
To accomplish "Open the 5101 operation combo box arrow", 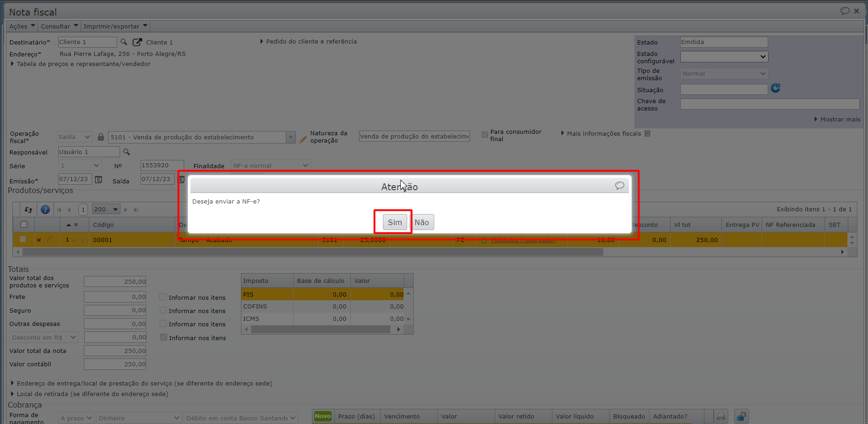I will point(290,137).
